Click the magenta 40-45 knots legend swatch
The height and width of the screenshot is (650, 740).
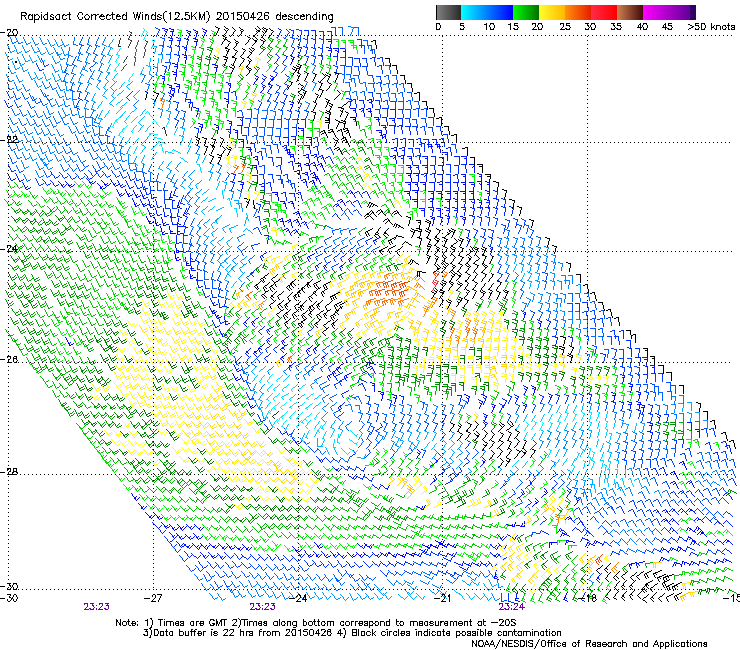coord(656,12)
